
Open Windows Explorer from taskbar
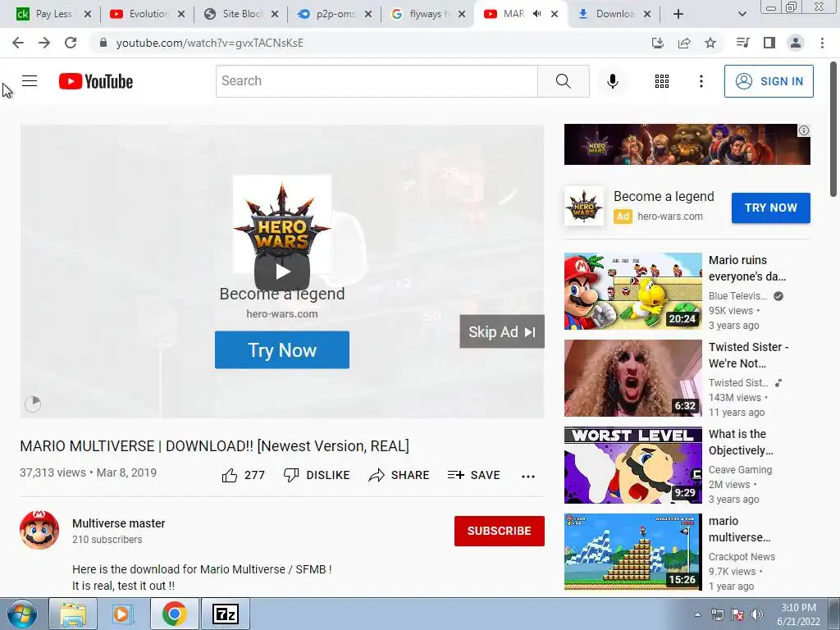73,614
